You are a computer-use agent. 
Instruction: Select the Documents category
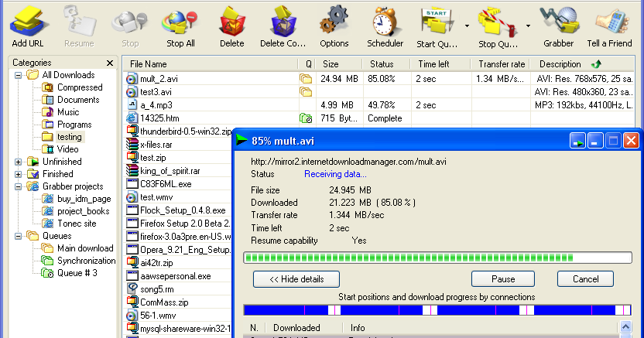point(78,100)
